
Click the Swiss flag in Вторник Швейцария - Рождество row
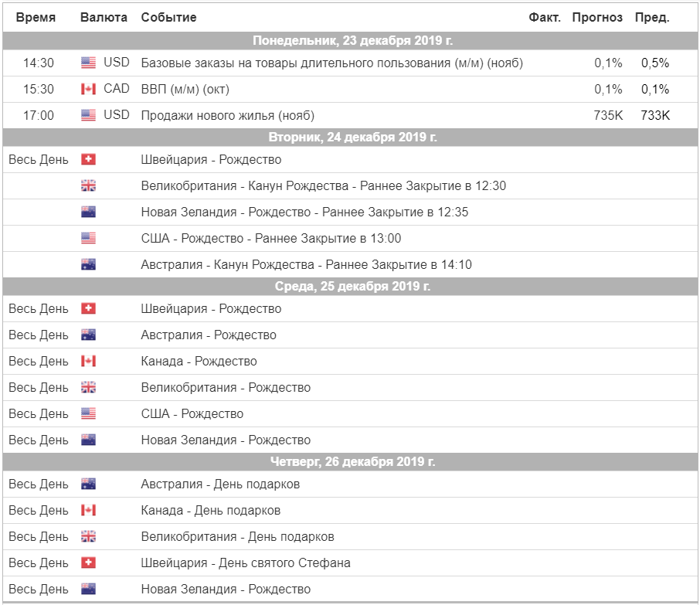88,159
